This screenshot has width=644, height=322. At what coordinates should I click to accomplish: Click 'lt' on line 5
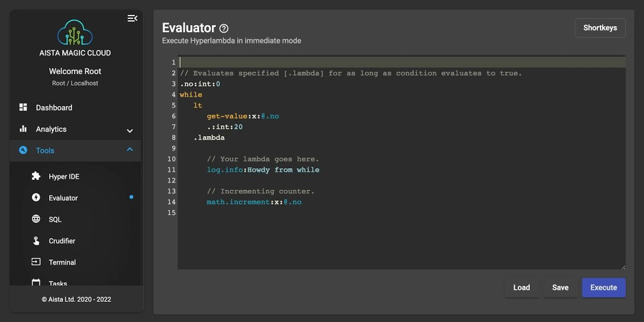click(198, 105)
